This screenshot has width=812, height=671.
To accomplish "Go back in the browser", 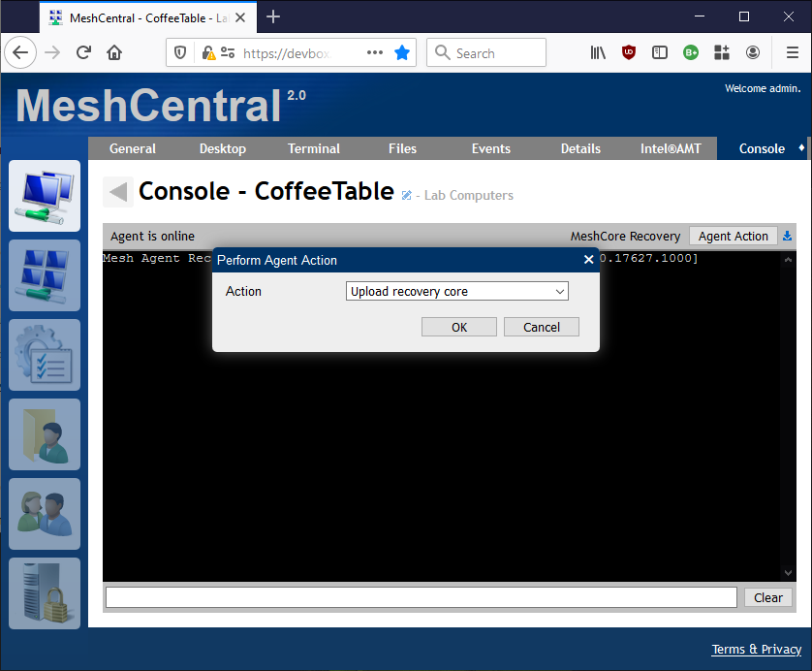I will [20, 52].
